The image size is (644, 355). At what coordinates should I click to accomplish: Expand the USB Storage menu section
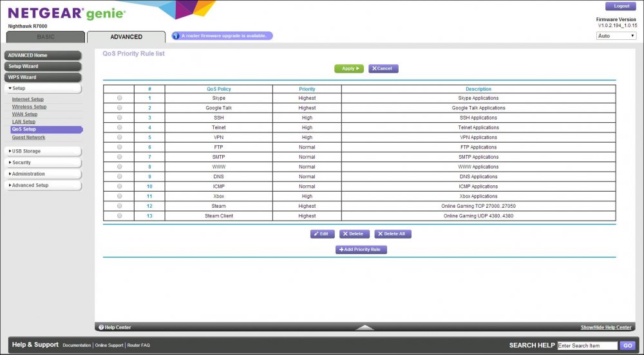coord(43,151)
